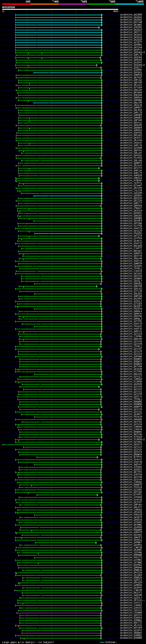Open hit UniRef100_Q6WAT8

click(131, 407)
